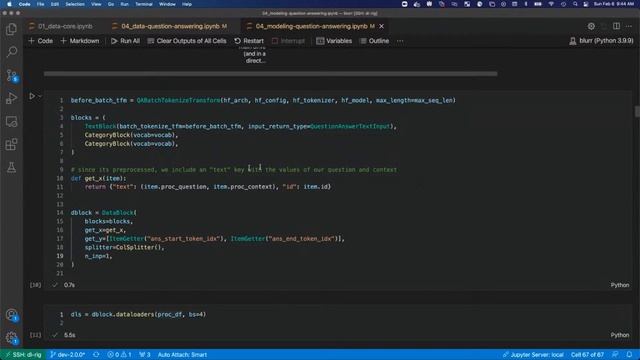
Task: Split the editor with the layout icon
Action: 616,26
